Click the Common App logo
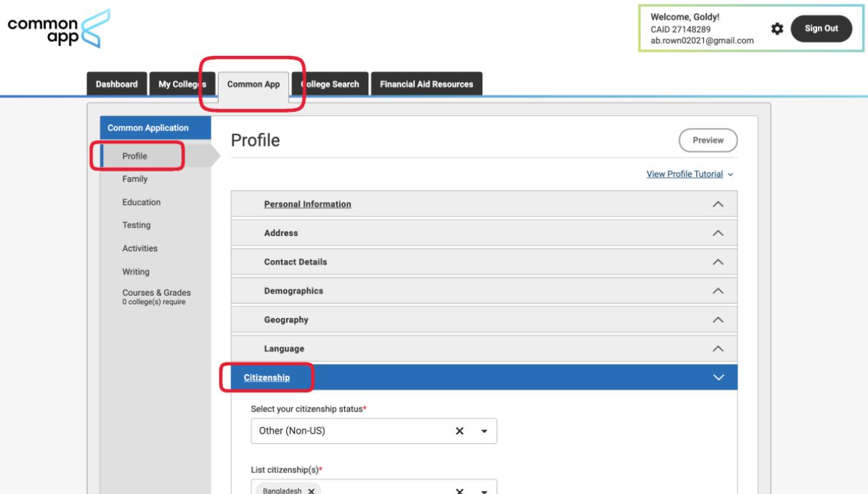 click(59, 28)
